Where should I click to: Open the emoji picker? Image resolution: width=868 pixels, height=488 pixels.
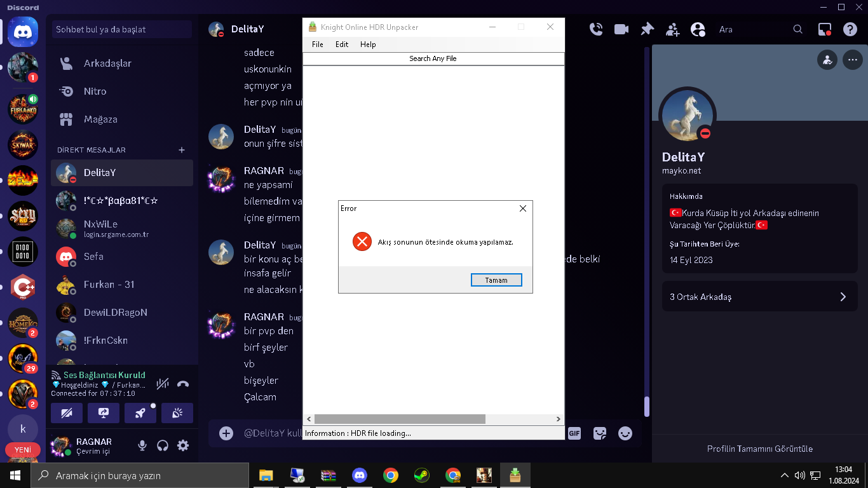[x=625, y=433]
